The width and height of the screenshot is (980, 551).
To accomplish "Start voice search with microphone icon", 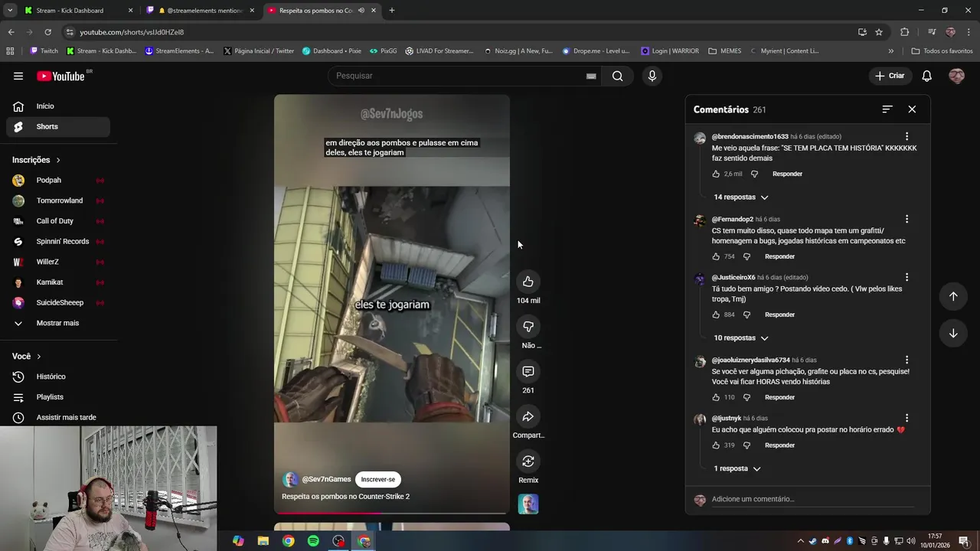I will [652, 76].
